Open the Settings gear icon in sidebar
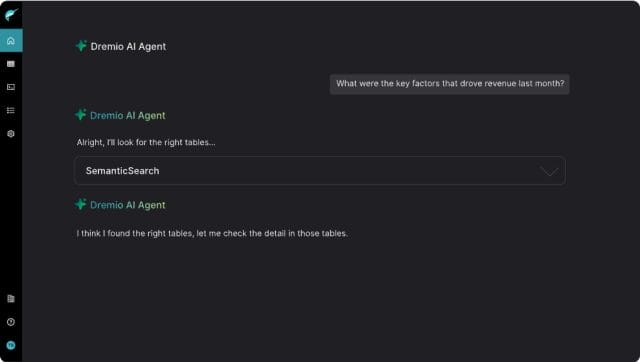The width and height of the screenshot is (640, 362). click(x=11, y=133)
